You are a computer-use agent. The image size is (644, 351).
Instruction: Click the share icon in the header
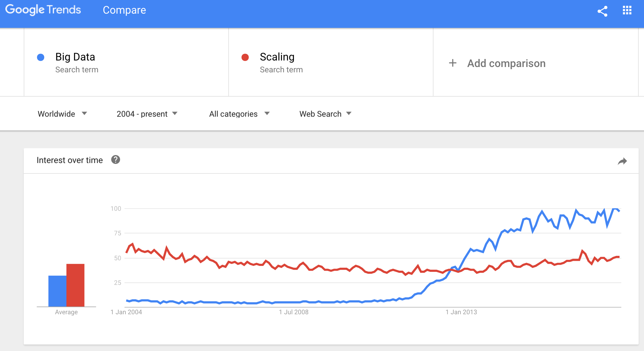[x=602, y=11]
